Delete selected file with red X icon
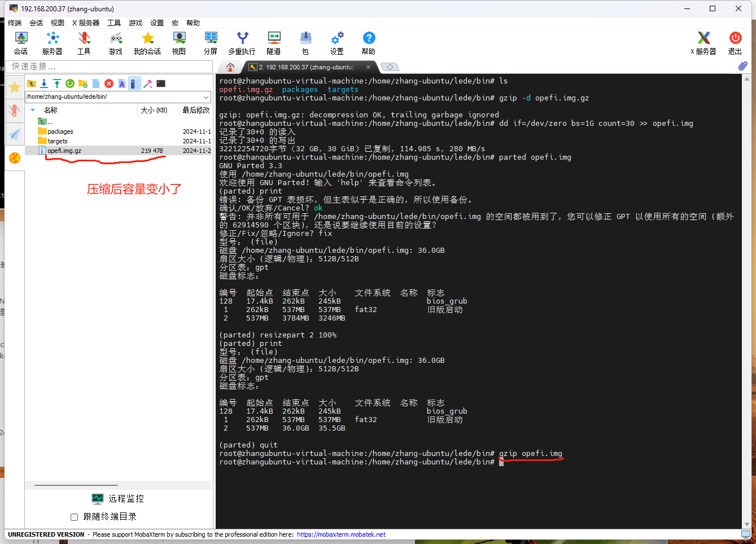Screen dimensions: 756x544 (x=109, y=84)
